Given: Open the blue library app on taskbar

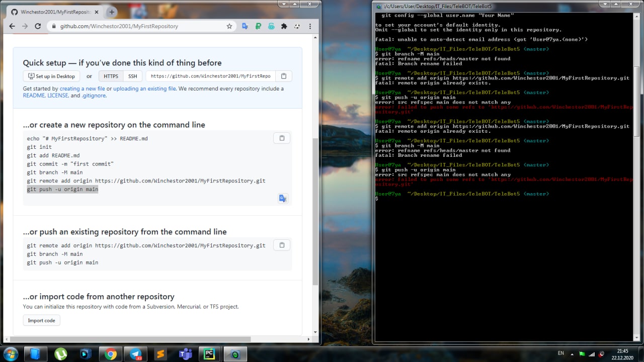Looking at the screenshot, I should (35, 354).
